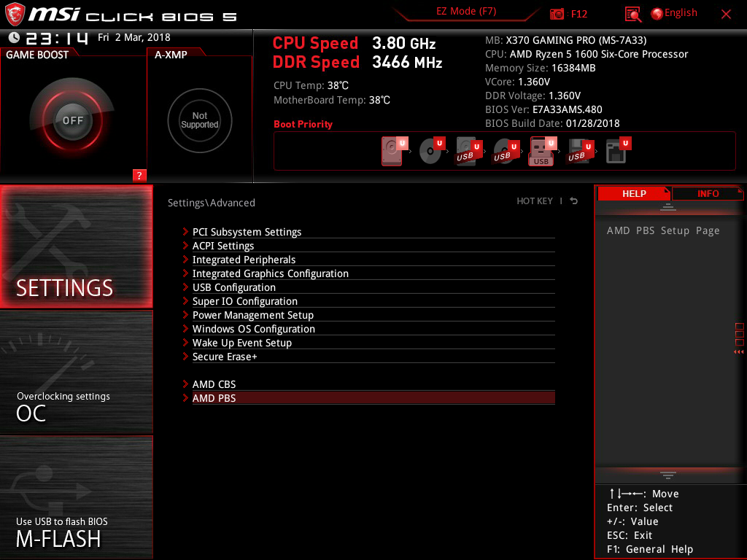
Task: Click the 23:14 time display
Action: (57, 38)
